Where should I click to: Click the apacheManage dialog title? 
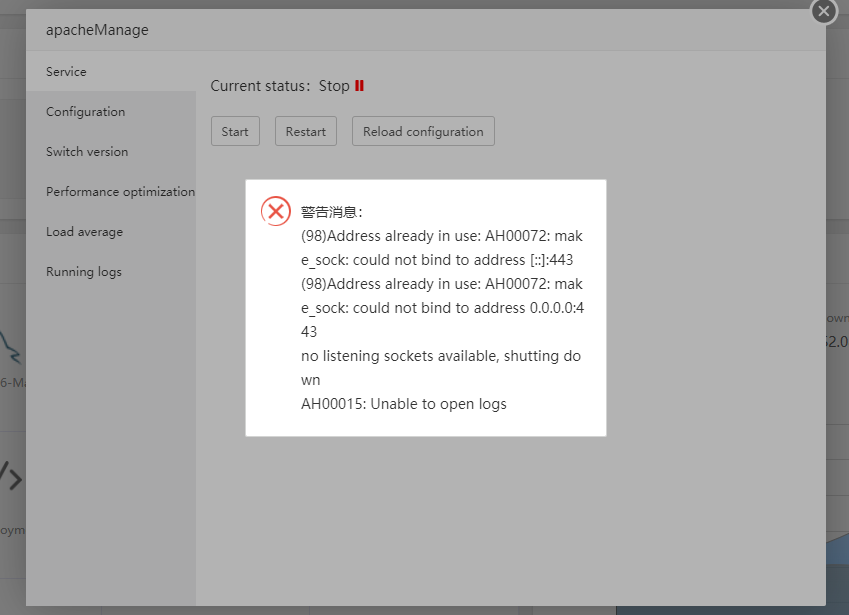coord(97,30)
